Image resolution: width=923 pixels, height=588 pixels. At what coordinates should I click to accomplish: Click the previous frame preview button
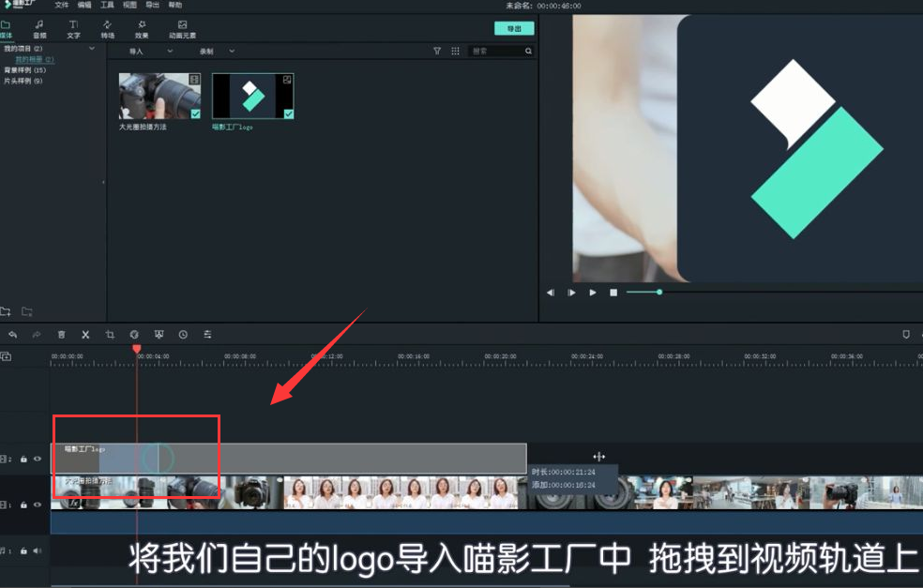[551, 293]
